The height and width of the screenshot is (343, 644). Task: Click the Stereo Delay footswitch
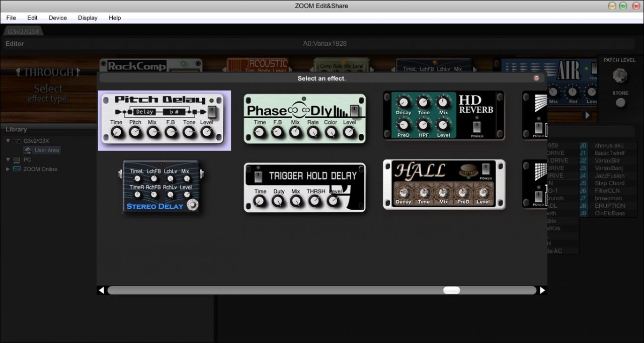coord(191,205)
